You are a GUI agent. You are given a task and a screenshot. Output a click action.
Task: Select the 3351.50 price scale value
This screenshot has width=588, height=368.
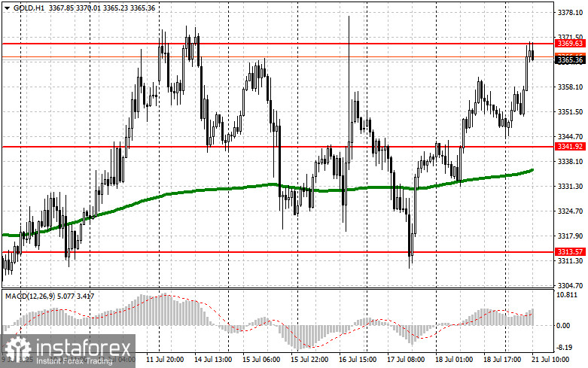(570, 111)
